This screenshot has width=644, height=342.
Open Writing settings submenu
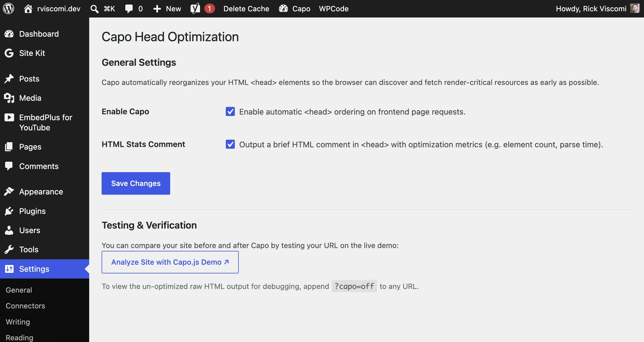(17, 322)
